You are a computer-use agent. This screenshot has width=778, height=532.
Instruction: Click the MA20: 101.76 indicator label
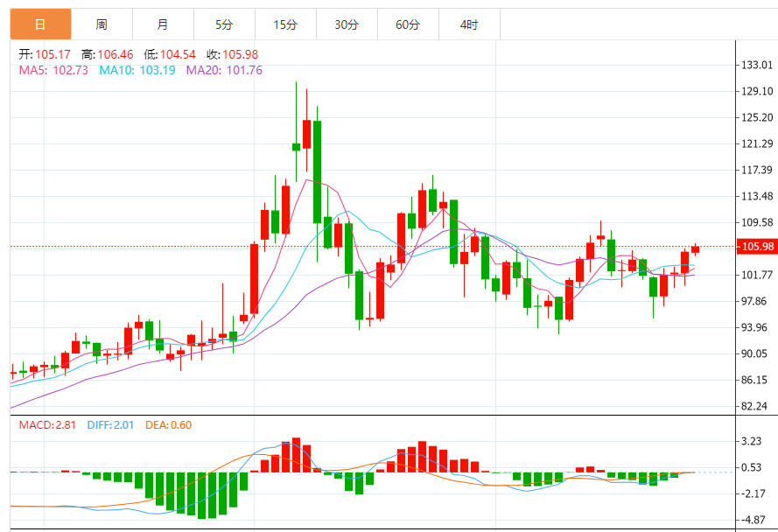click(x=224, y=71)
